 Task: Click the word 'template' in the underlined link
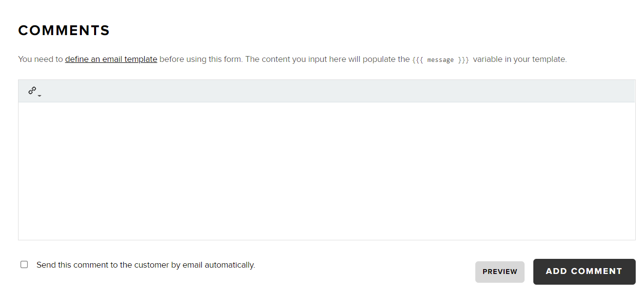tap(141, 59)
